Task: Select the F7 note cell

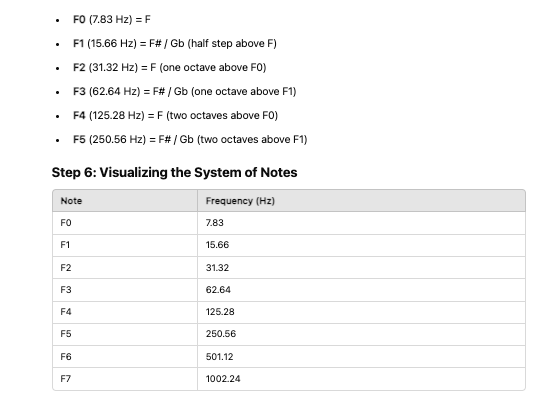Action: pos(125,379)
